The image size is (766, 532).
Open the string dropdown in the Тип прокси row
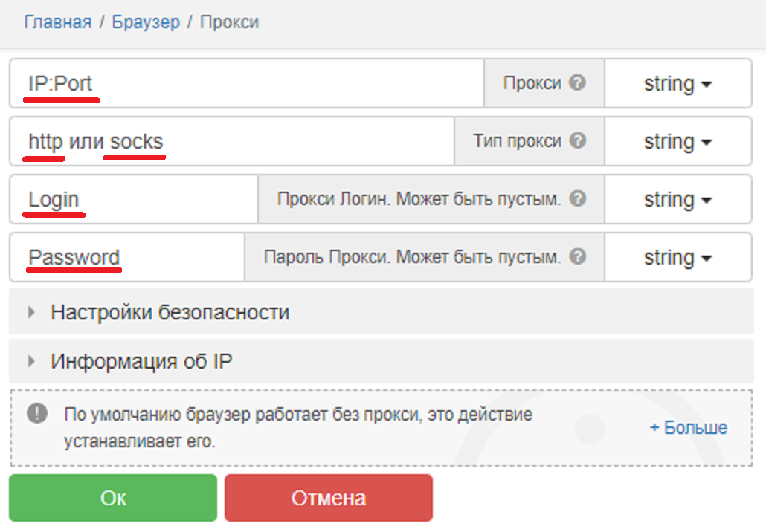(678, 140)
